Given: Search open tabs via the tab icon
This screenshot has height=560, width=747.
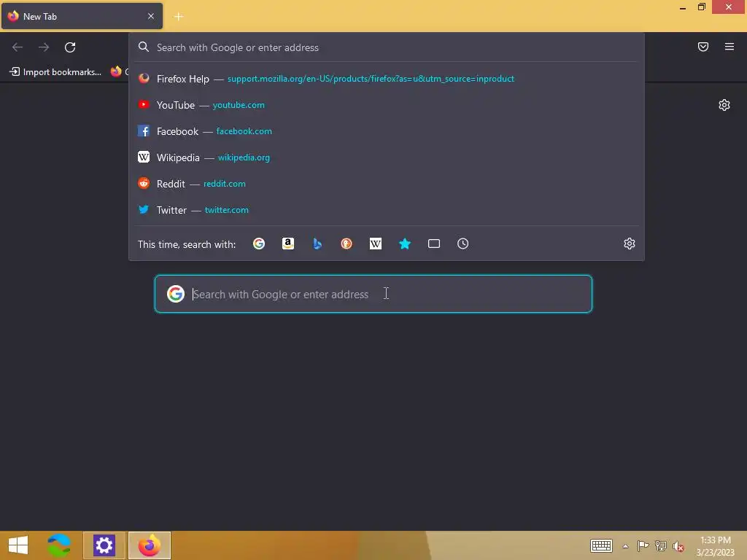Looking at the screenshot, I should click(433, 244).
